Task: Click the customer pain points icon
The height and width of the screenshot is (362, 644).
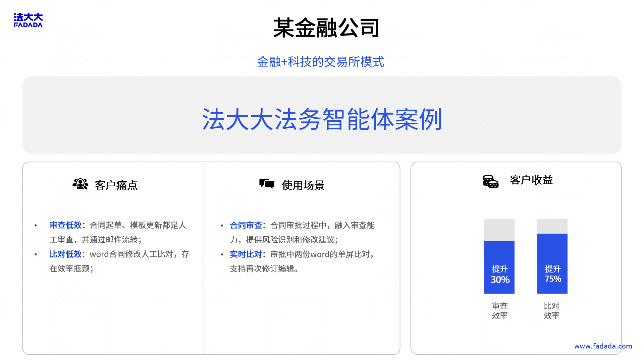Action: point(80,184)
